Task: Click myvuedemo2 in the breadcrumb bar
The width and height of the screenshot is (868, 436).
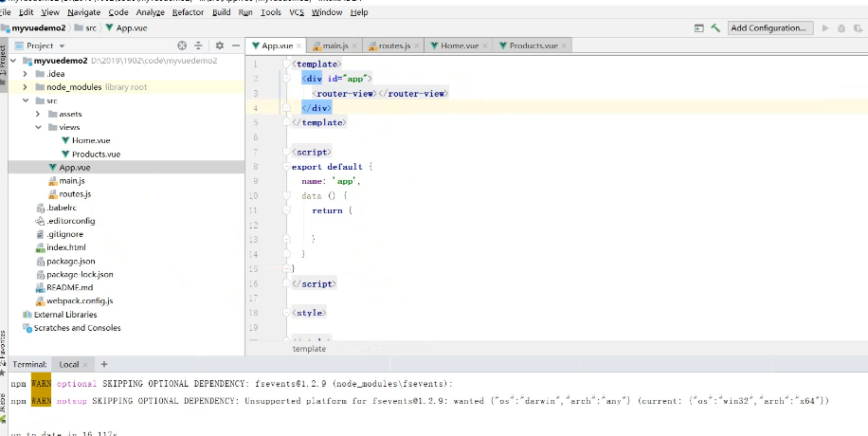Action: pyautogui.click(x=38, y=27)
